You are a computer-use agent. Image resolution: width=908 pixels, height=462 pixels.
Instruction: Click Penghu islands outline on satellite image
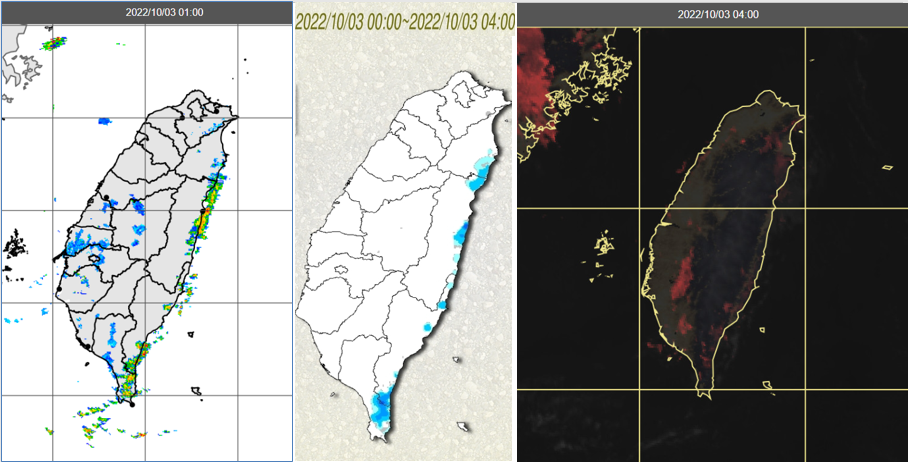pos(602,243)
